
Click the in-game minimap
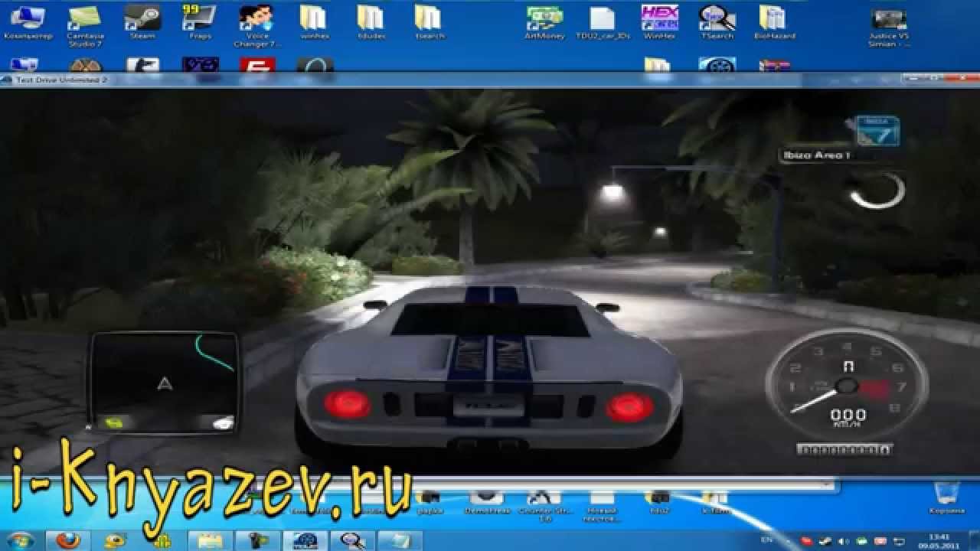(164, 383)
